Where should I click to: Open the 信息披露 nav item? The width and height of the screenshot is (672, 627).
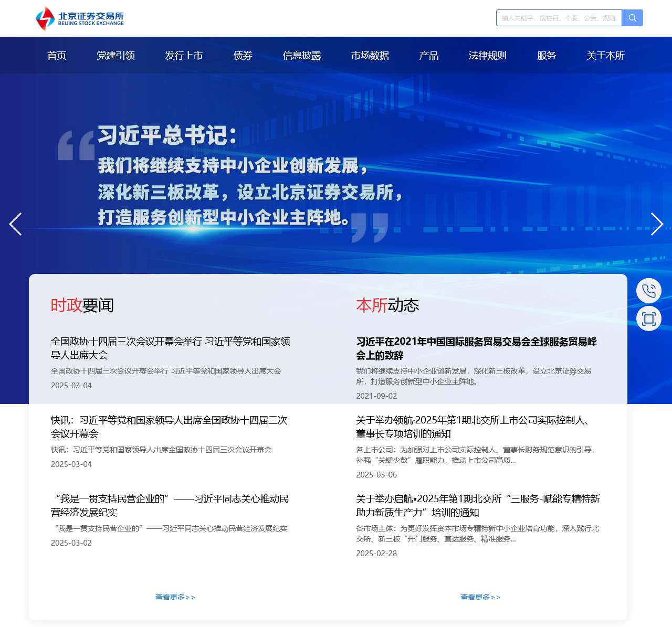coord(302,56)
